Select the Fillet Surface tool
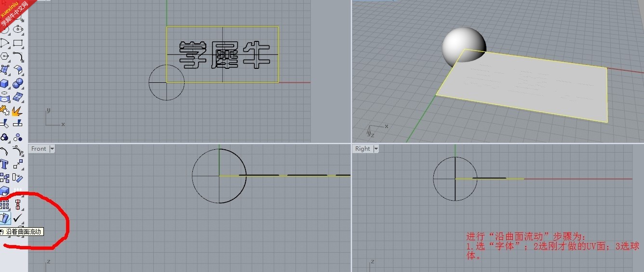Screen dimensions: 644x272 (18, 70)
